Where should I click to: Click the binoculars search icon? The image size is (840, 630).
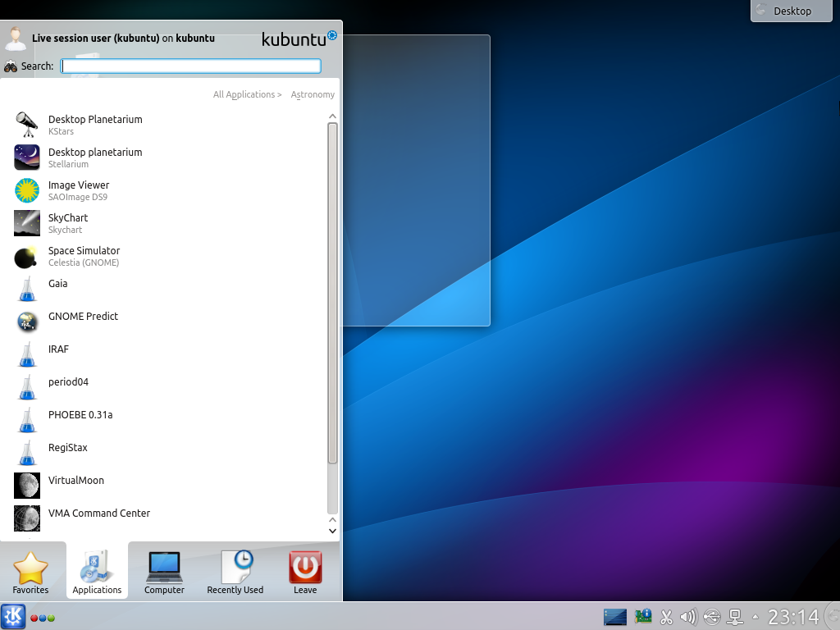pos(11,66)
